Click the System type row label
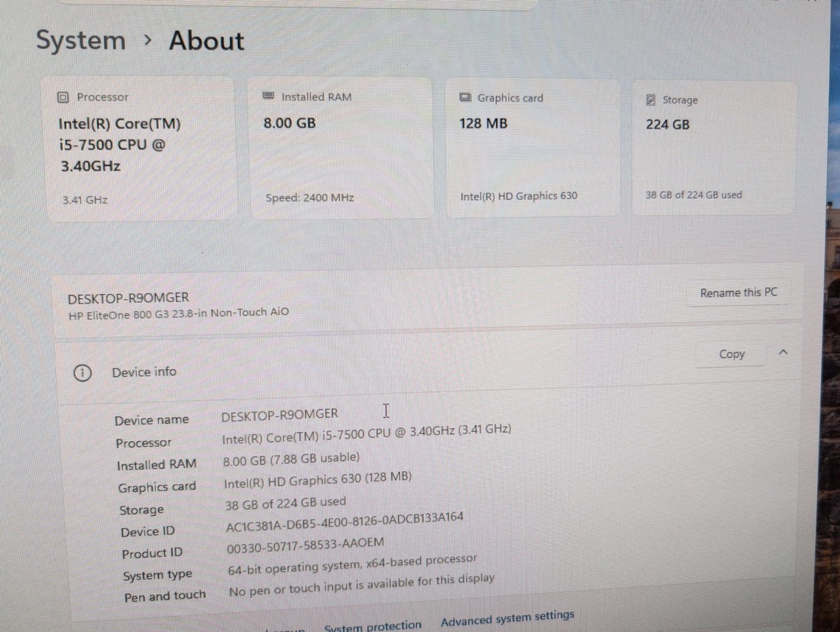The image size is (840, 632). 158,576
